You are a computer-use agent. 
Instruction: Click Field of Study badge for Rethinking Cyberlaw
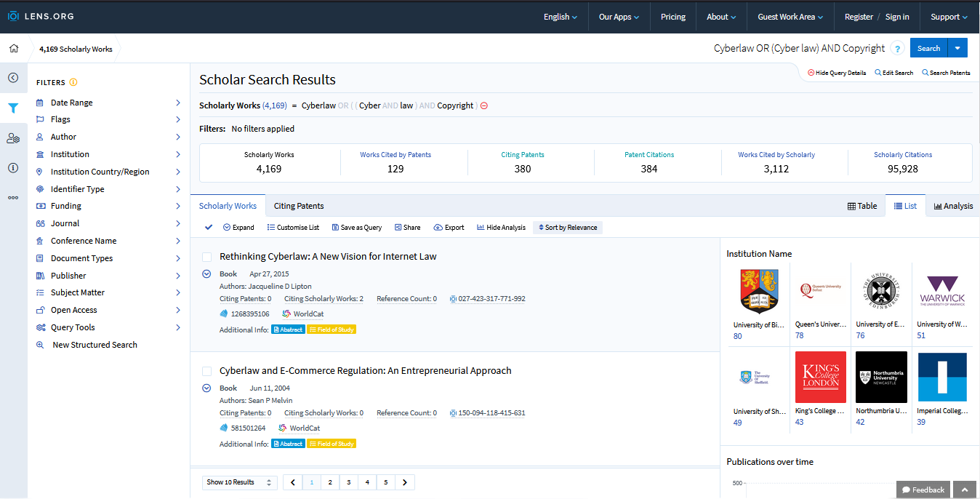(x=332, y=330)
